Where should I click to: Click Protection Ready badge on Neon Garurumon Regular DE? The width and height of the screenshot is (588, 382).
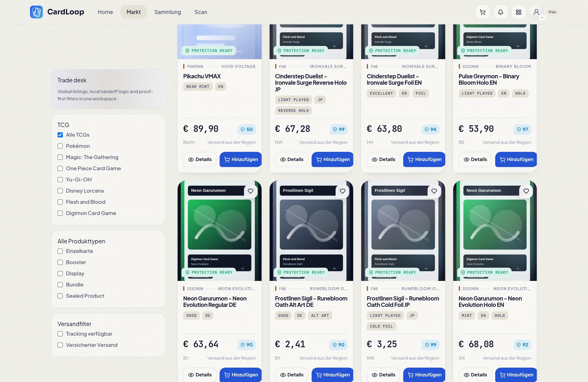[209, 273]
